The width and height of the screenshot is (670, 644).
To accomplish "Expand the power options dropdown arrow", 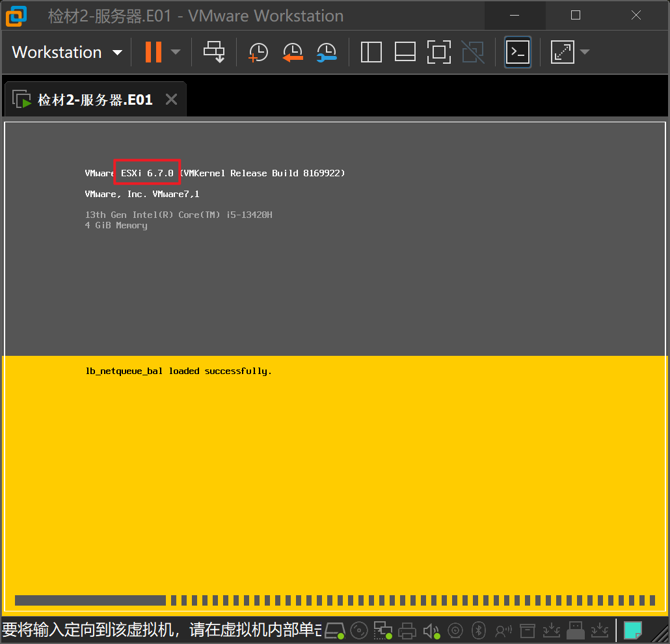I will tap(175, 52).
